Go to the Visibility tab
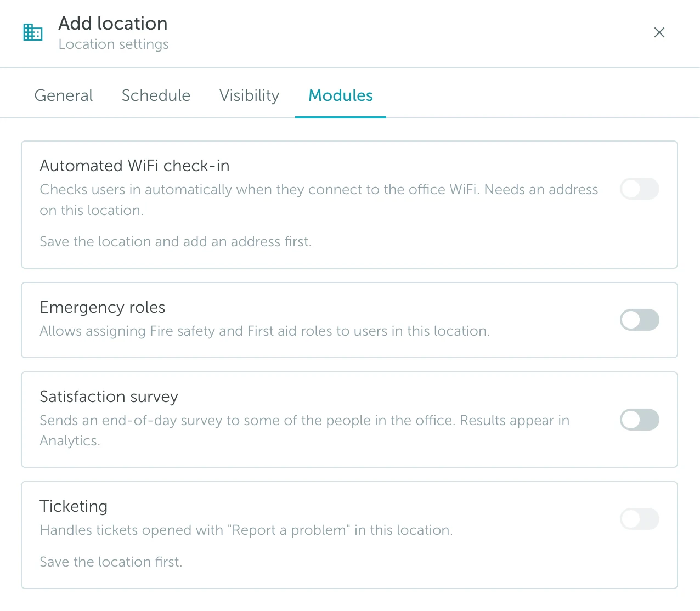 [250, 95]
